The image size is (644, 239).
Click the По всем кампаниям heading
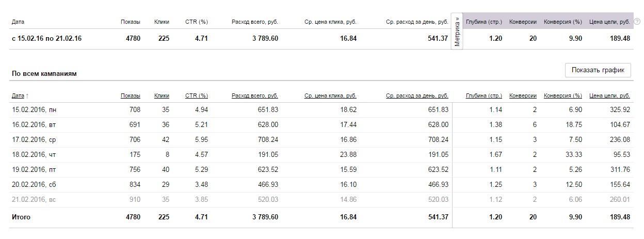coord(44,74)
